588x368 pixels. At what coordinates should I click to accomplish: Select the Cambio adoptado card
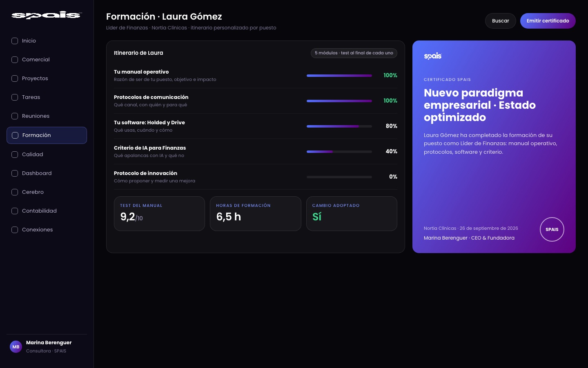click(x=352, y=213)
